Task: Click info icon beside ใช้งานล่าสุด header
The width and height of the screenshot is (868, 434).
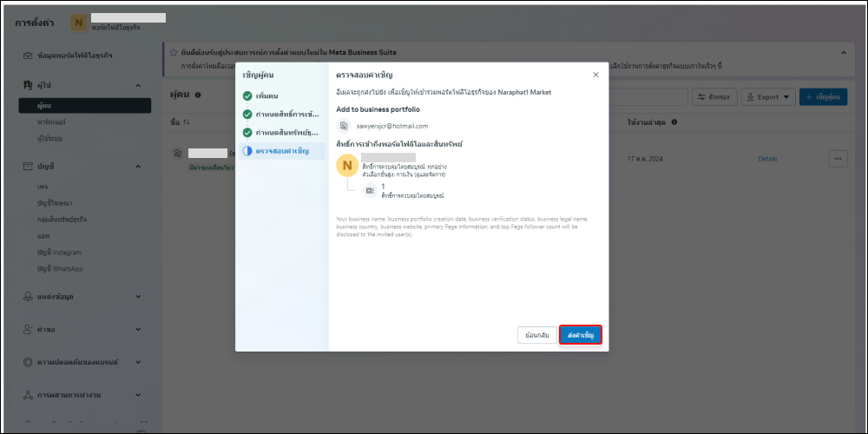Action: (674, 122)
